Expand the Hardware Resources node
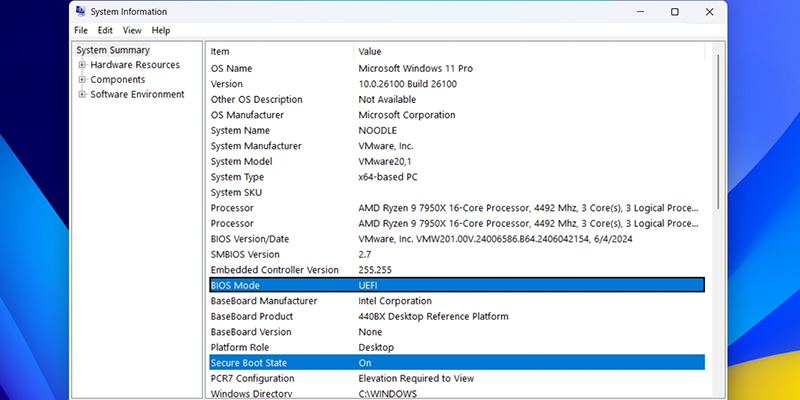Image resolution: width=800 pixels, height=400 pixels. coord(82,65)
